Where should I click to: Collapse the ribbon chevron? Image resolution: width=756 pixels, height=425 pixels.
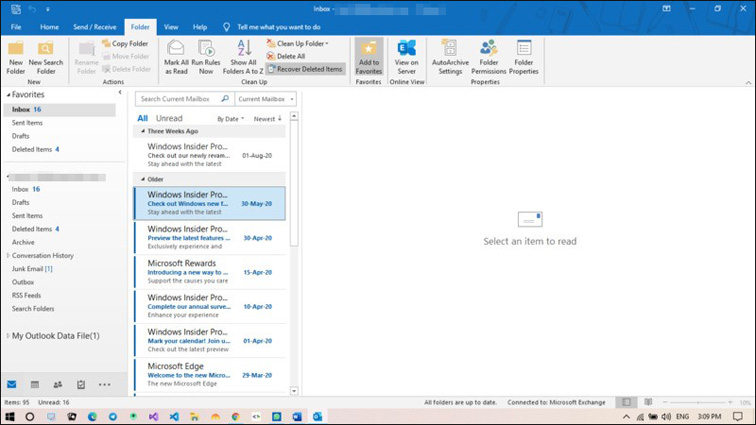(x=748, y=83)
